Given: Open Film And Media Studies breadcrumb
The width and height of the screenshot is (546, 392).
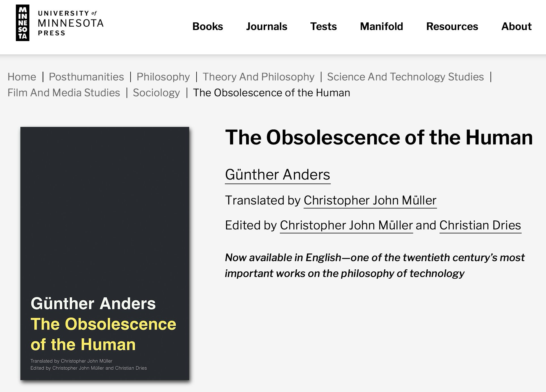Looking at the screenshot, I should pos(64,93).
